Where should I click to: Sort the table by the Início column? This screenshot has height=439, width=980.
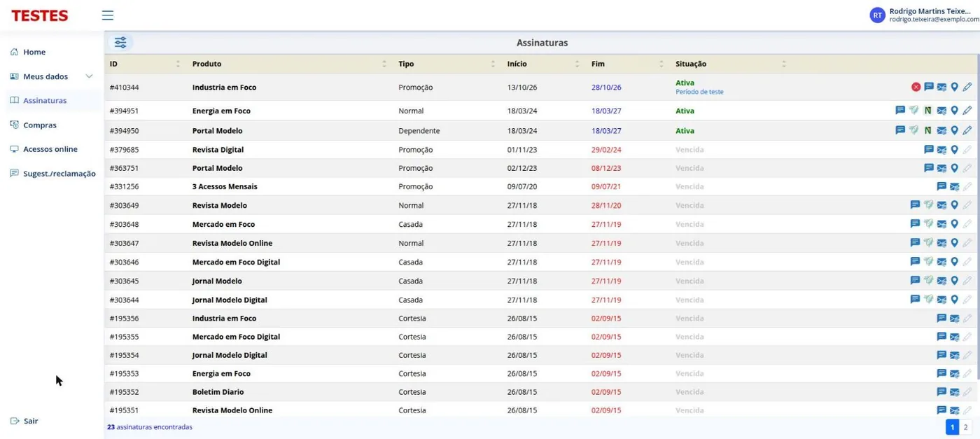577,64
